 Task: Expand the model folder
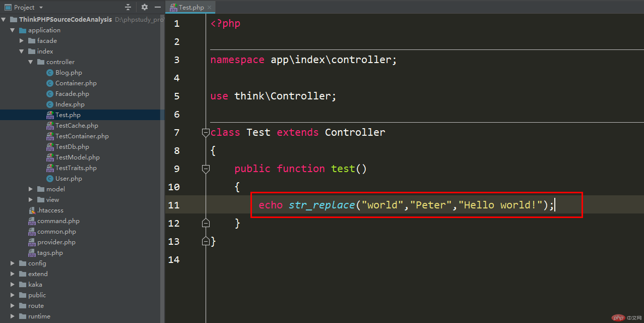31,189
